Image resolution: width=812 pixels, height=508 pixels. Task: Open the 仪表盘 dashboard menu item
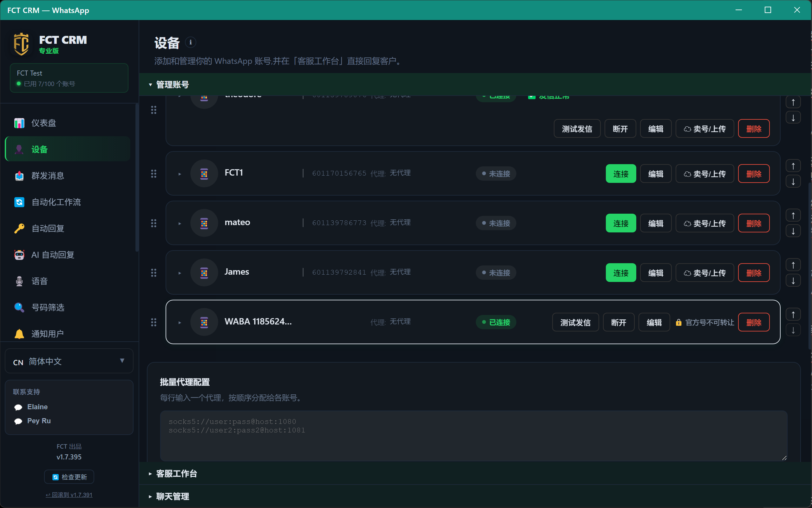(x=68, y=123)
